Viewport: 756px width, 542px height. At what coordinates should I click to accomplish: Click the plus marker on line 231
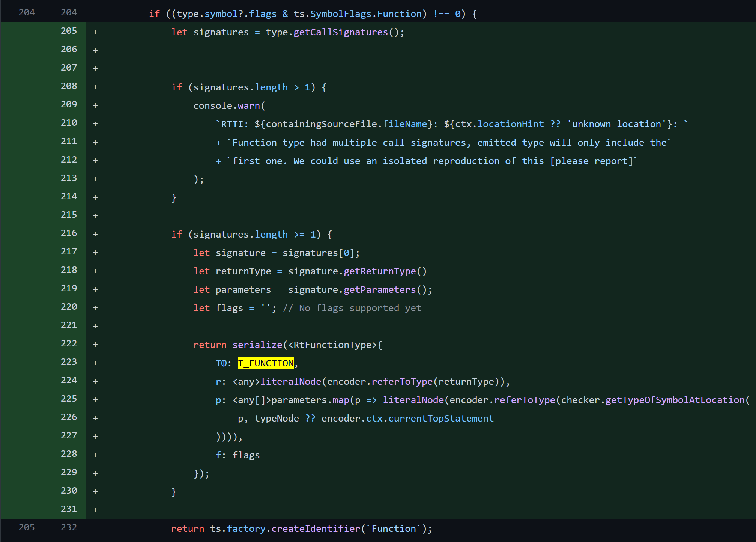point(95,510)
